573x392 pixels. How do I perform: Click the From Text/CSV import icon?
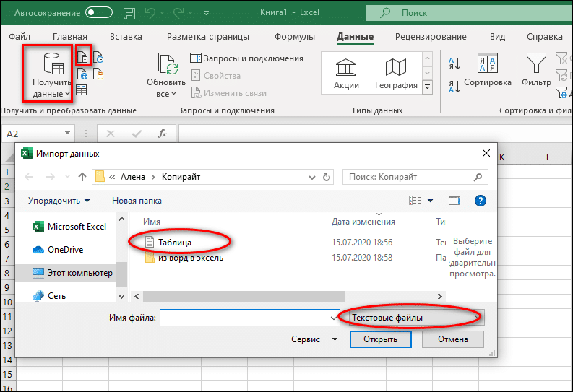click(x=84, y=56)
